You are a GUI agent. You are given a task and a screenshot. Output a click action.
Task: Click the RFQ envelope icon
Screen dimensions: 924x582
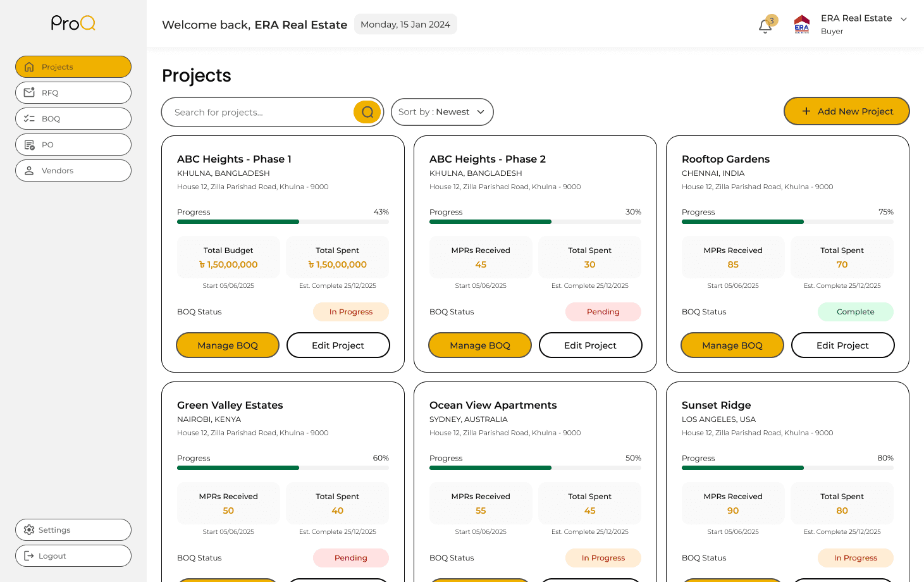pos(29,93)
